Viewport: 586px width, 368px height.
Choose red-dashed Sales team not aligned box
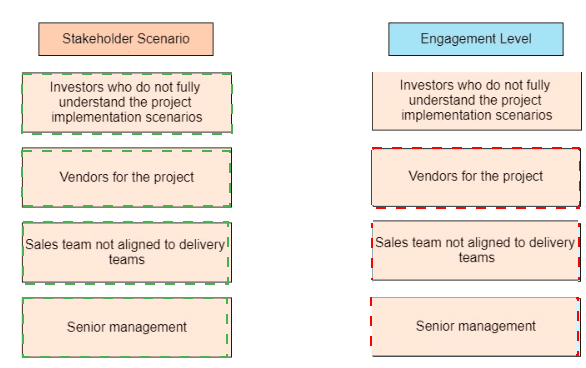coord(476,251)
